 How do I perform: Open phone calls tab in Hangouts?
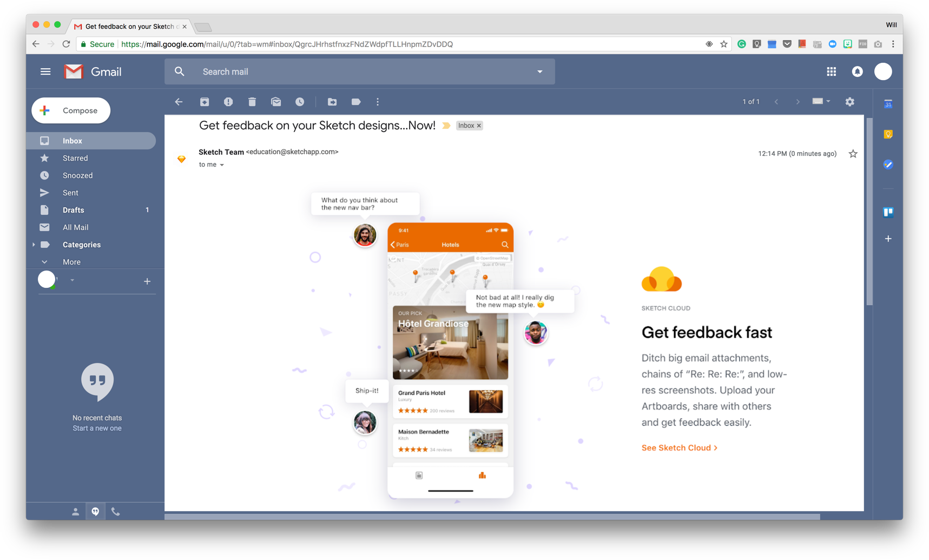pos(115,511)
